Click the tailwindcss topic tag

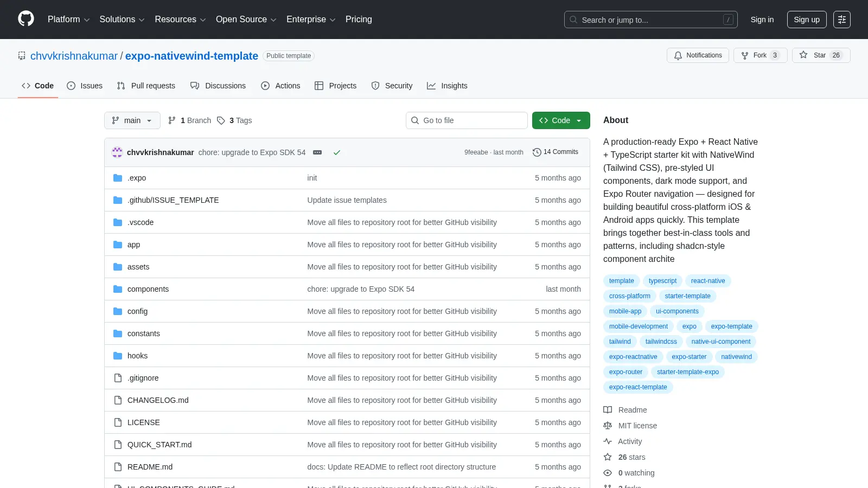point(661,342)
